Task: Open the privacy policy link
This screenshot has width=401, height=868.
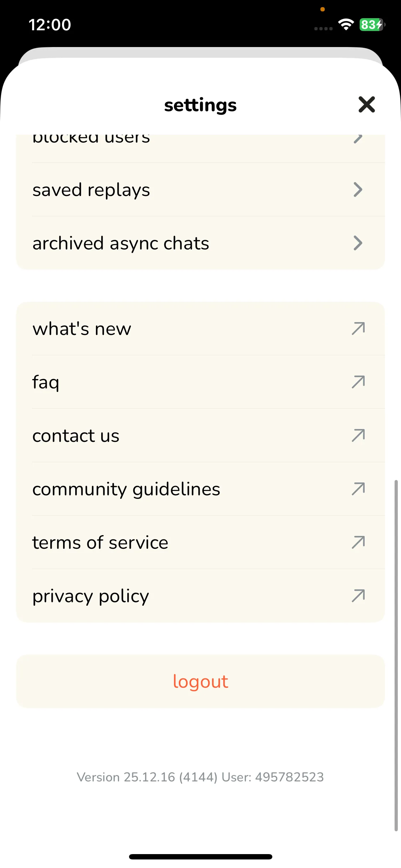Action: tap(91, 596)
